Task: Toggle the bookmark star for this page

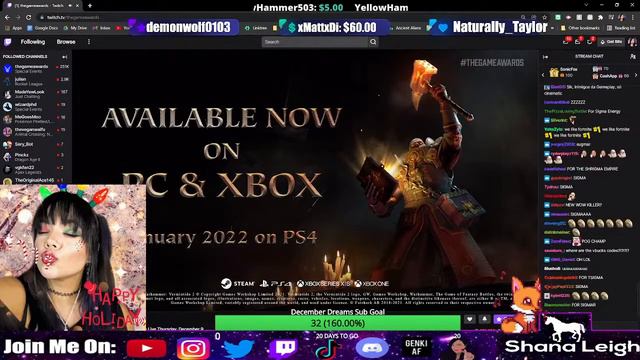Action: click(x=544, y=17)
